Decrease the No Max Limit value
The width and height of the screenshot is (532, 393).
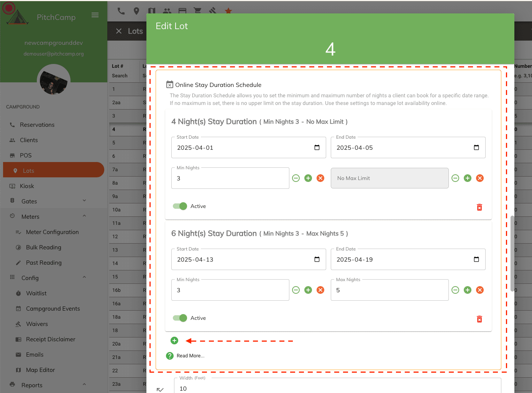455,178
